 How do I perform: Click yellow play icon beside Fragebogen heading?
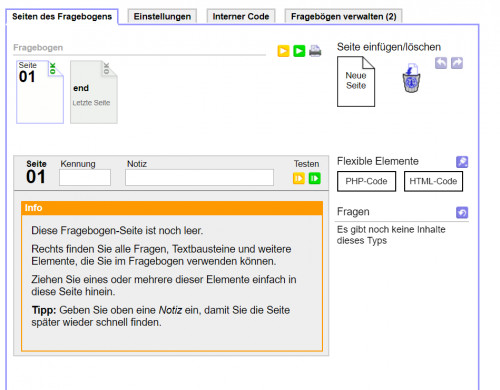coord(283,51)
